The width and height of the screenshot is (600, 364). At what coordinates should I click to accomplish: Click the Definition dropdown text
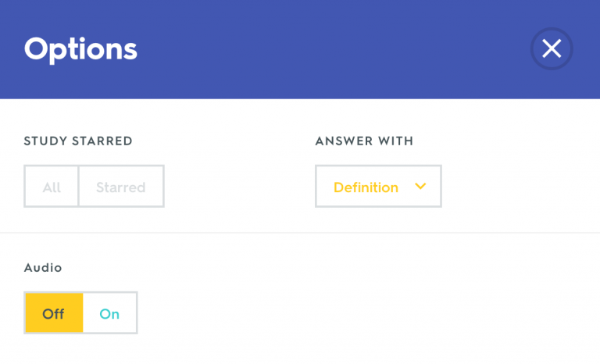366,187
